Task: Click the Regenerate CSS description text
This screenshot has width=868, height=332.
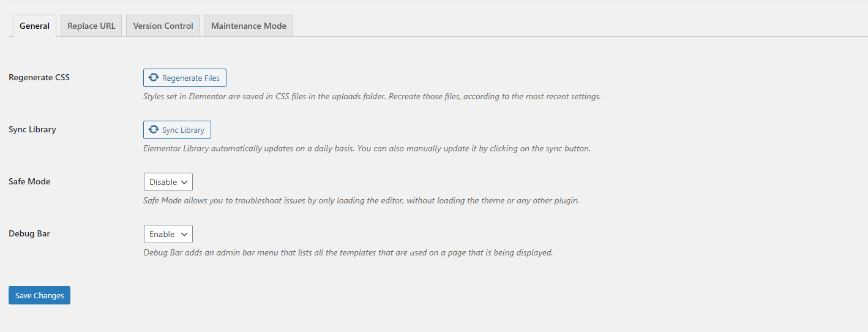Action: click(372, 97)
